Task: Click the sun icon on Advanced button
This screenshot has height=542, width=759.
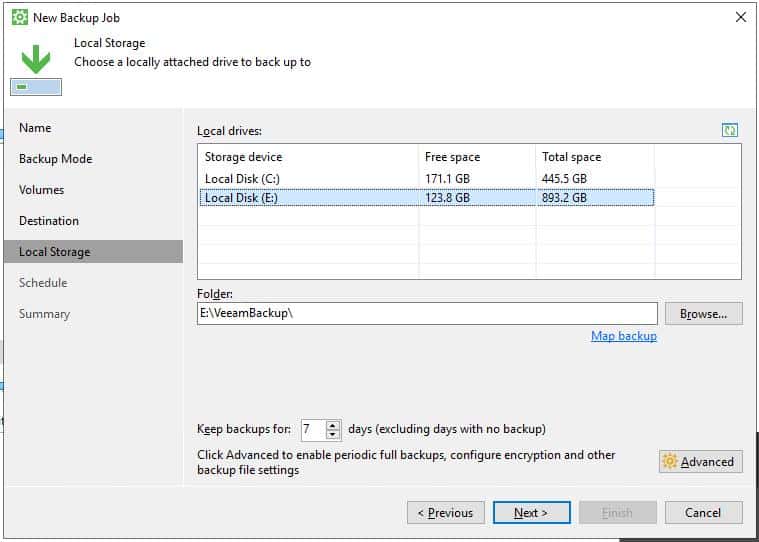Action: [x=670, y=461]
